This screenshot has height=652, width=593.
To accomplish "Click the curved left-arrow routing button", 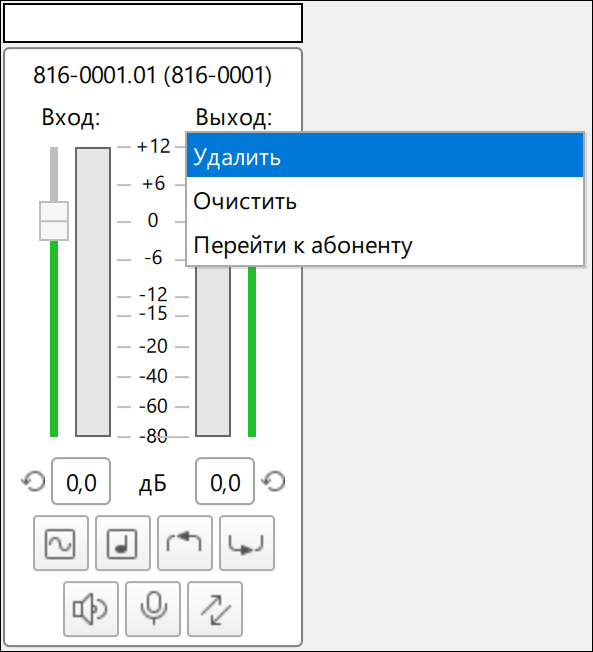I will [185, 543].
